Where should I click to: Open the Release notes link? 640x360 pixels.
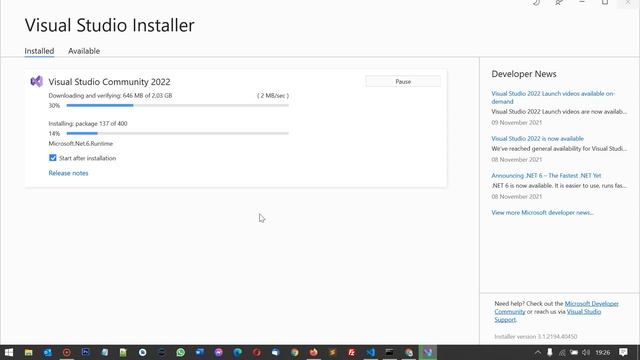click(x=68, y=173)
